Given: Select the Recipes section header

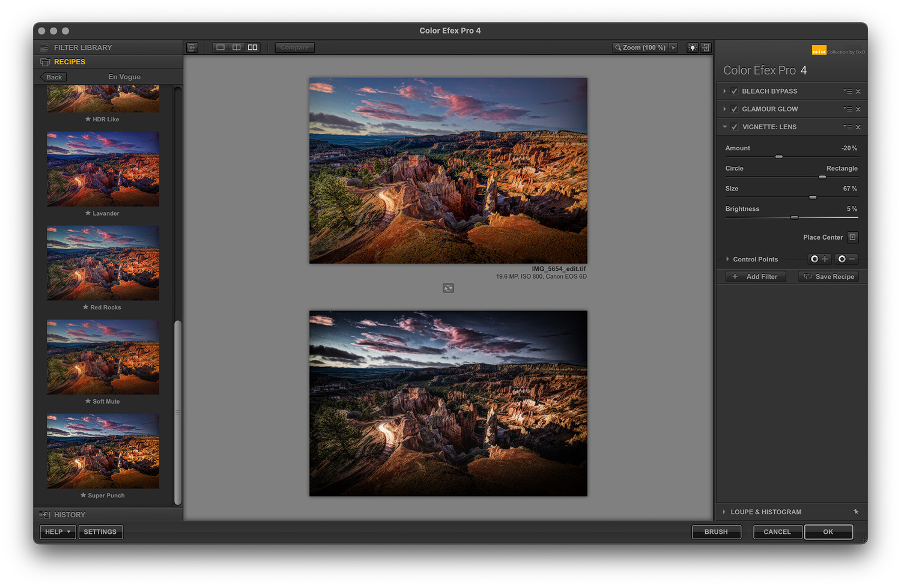Looking at the screenshot, I should (x=108, y=62).
